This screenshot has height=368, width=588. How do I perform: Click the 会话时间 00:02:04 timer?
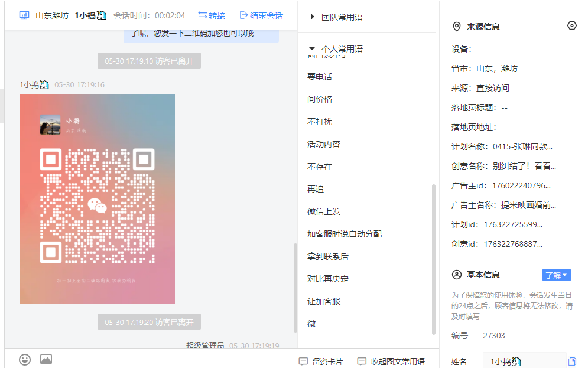click(x=150, y=15)
